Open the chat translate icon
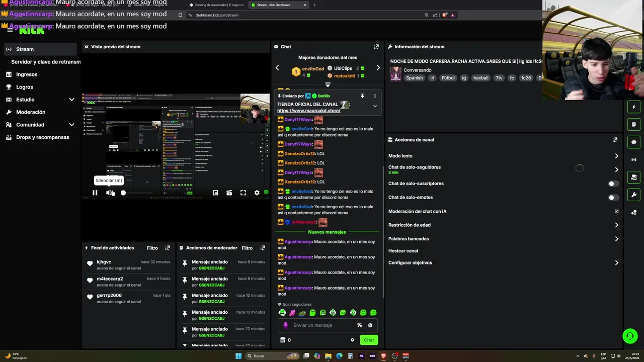The height and width of the screenshot is (362, 644). 359,325
